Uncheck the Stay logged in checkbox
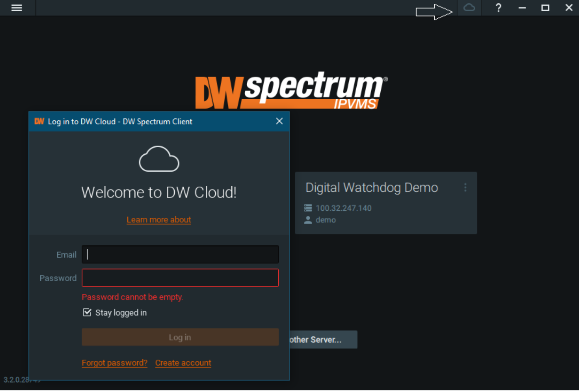 87,312
